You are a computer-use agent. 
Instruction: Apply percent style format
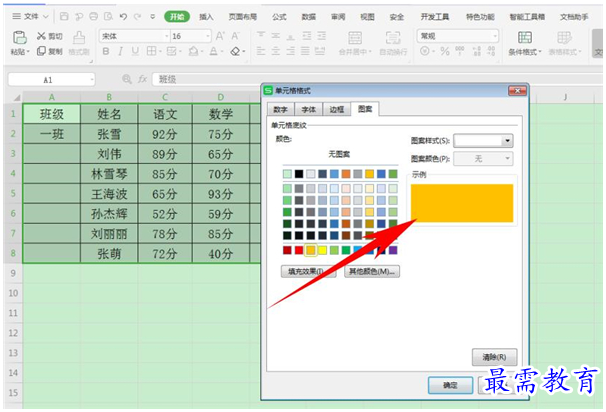click(445, 51)
